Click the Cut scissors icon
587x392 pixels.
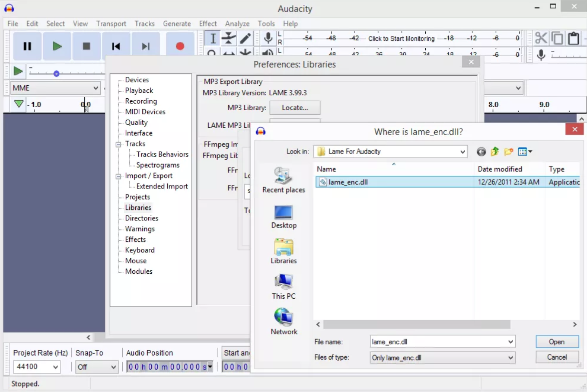pos(541,38)
